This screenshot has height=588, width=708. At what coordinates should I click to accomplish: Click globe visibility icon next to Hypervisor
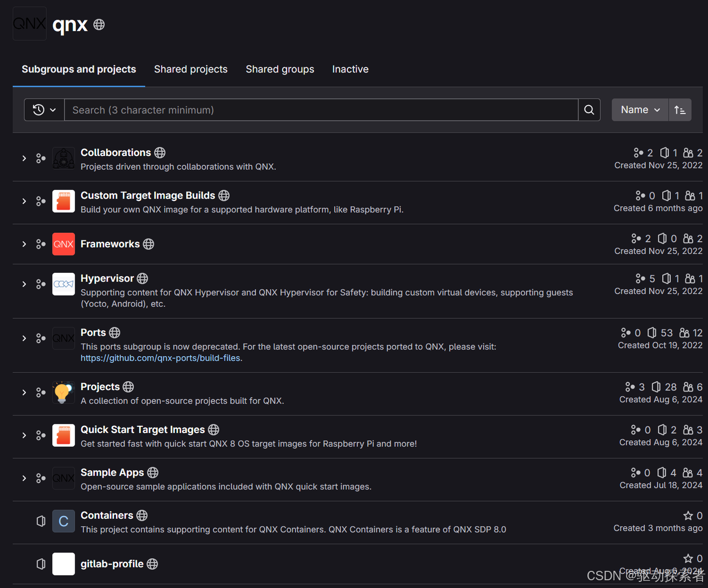[x=143, y=278]
